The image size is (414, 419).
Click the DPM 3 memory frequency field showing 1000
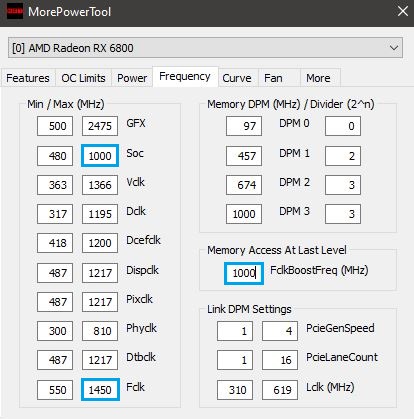[x=244, y=214]
